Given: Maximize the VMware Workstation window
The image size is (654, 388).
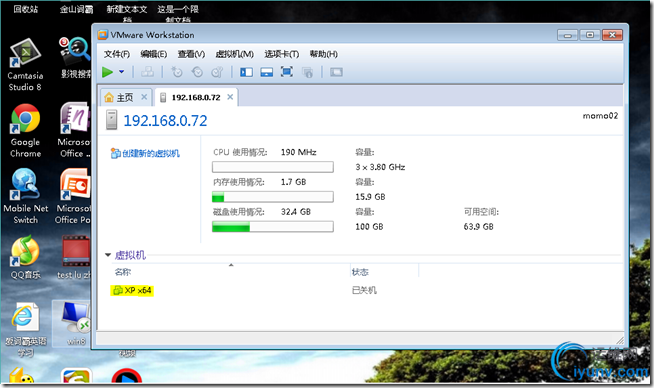Looking at the screenshot, I should click(x=590, y=35).
